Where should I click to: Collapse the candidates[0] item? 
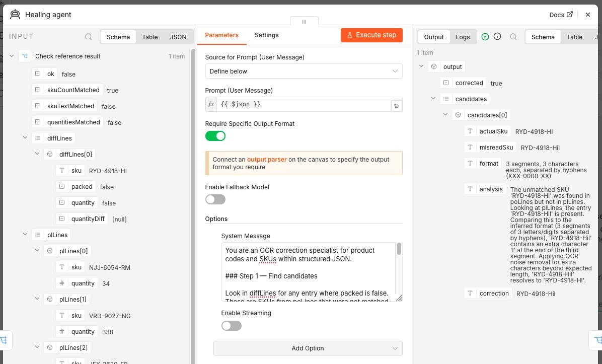pos(445,115)
